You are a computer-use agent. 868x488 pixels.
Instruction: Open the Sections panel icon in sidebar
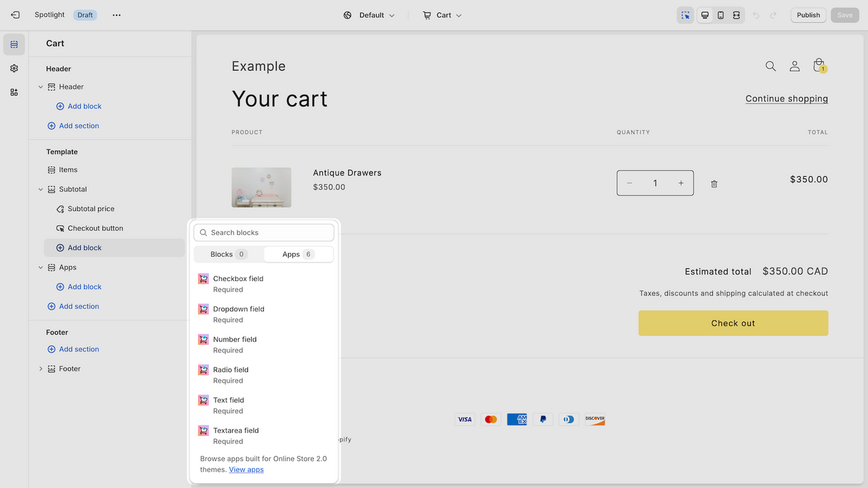pyautogui.click(x=14, y=45)
